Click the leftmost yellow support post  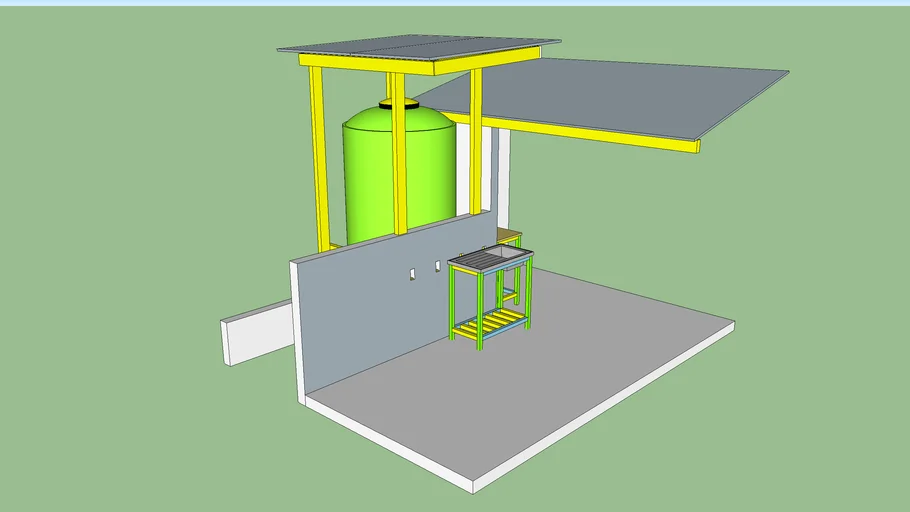tap(320, 160)
